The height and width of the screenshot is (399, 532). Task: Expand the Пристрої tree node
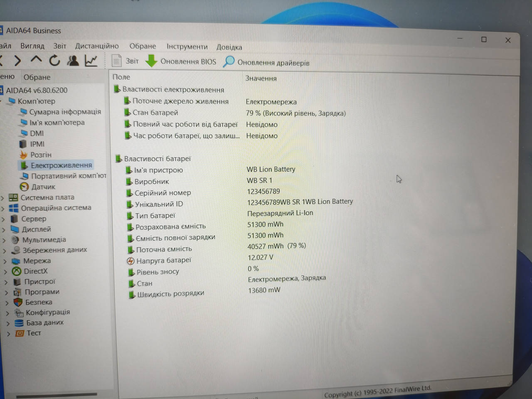pos(6,282)
